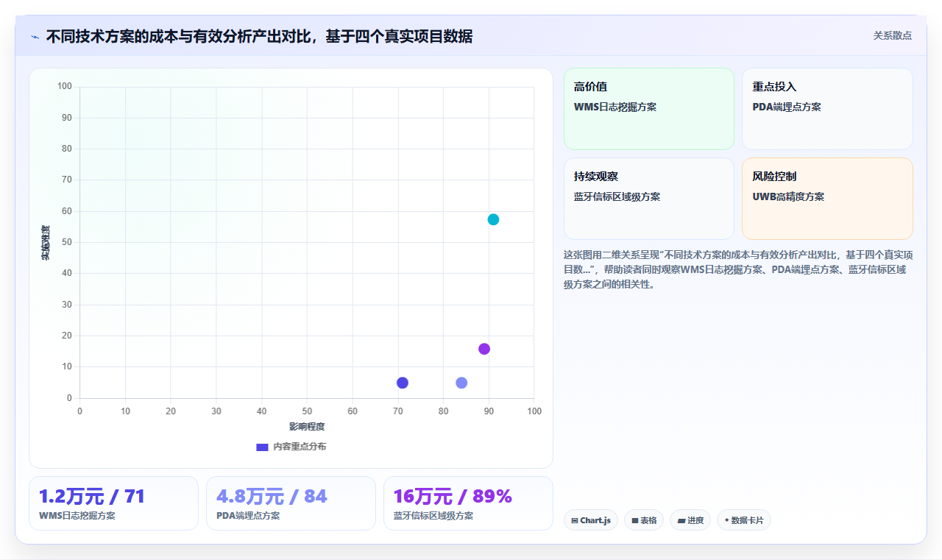This screenshot has width=942, height=560.
Task: Open the 风险控制 quadrant card
Action: point(827,199)
